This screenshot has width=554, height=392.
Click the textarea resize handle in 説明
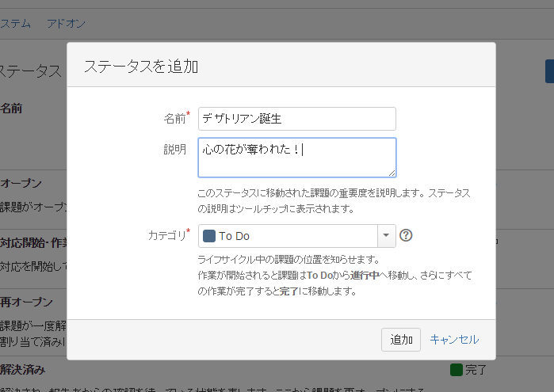click(392, 173)
